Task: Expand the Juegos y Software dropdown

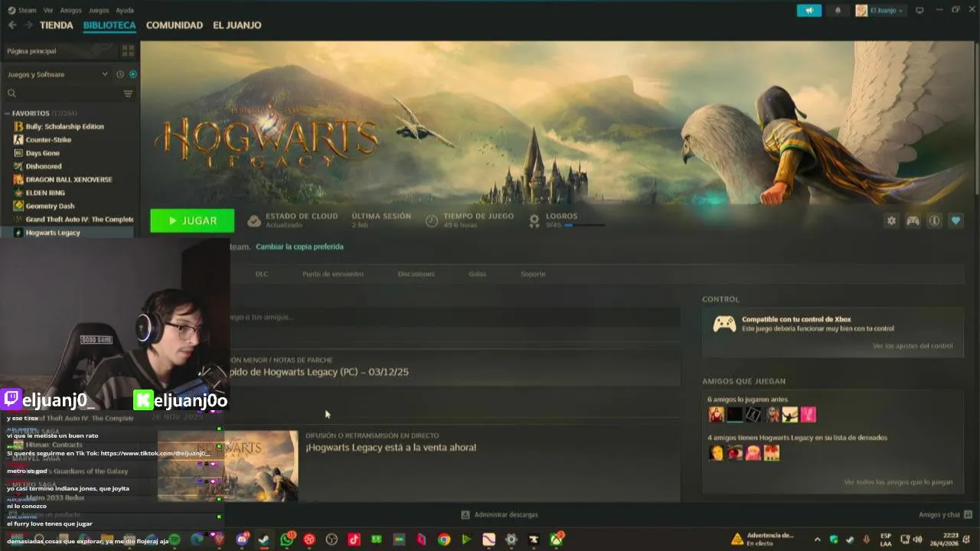Action: tap(58, 74)
